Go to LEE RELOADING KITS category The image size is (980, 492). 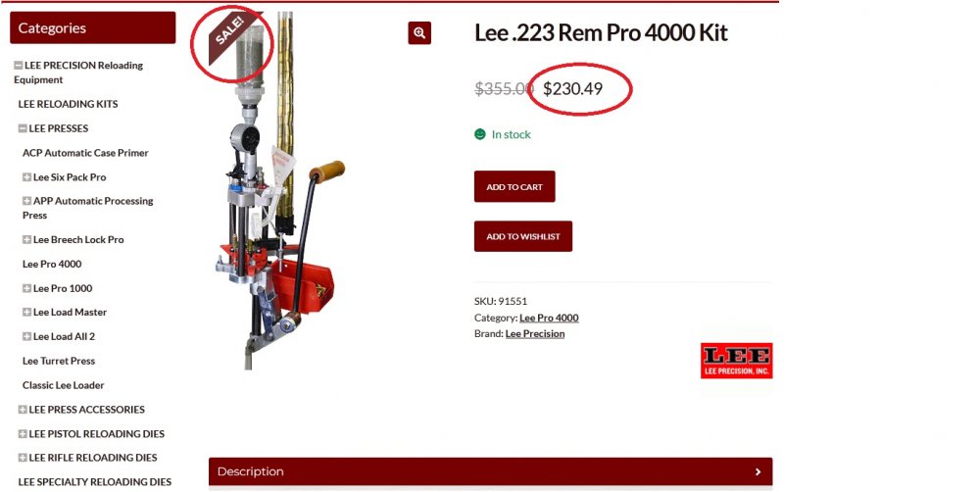[69, 104]
